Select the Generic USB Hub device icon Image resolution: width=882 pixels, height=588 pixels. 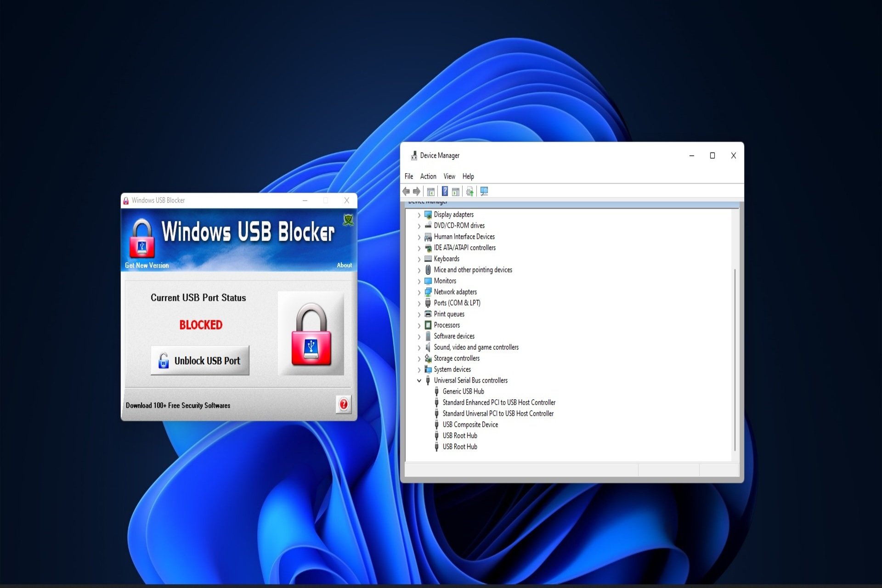click(x=436, y=391)
